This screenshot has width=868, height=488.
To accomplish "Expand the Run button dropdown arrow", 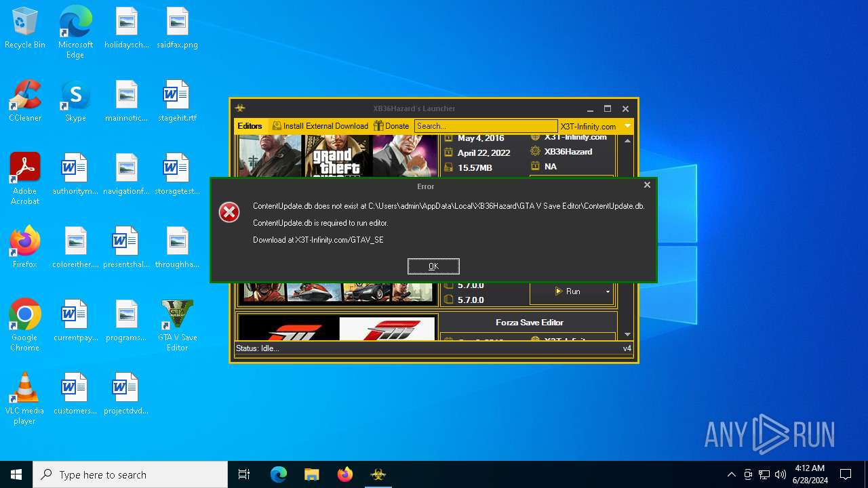I will [x=608, y=291].
